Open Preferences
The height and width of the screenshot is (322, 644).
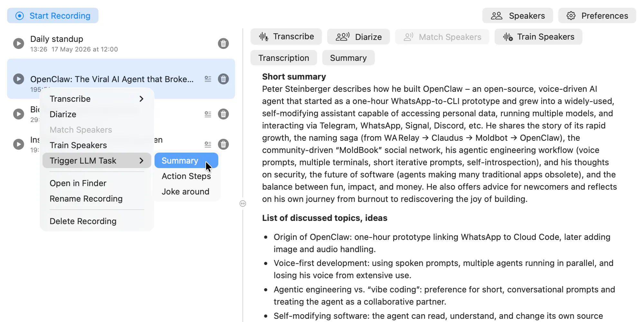click(597, 15)
